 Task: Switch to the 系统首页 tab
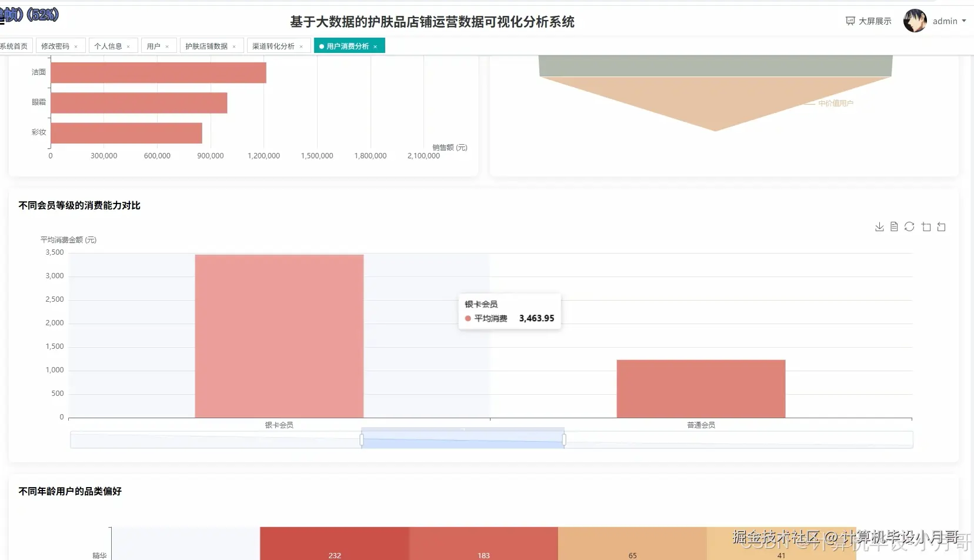coord(13,45)
